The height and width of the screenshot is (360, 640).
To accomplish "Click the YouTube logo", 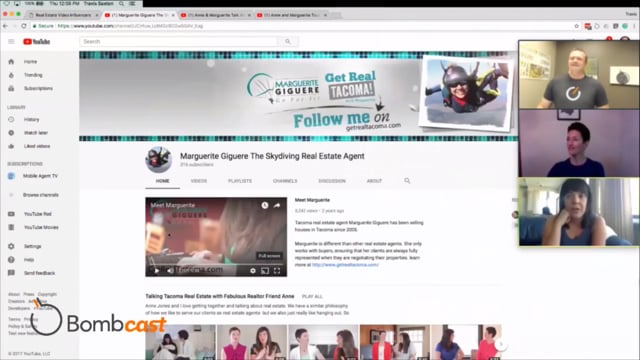I will [x=36, y=42].
